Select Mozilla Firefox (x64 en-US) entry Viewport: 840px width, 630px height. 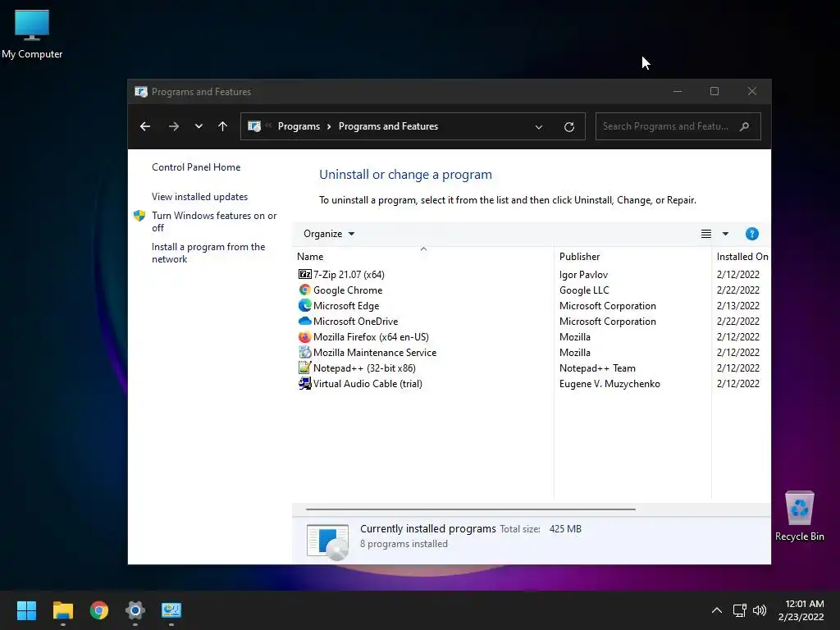[x=371, y=336]
